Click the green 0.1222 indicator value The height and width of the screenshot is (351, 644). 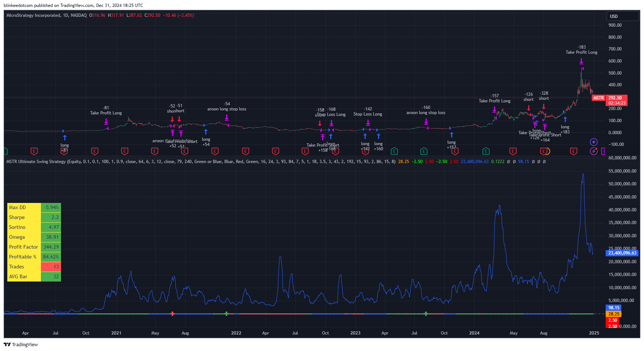point(498,162)
